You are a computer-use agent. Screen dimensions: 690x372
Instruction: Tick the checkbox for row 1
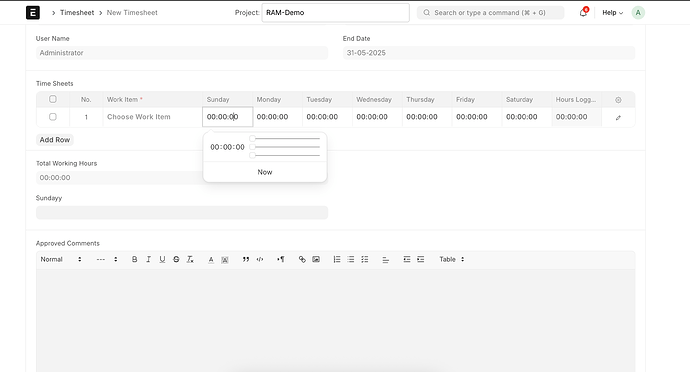53,117
